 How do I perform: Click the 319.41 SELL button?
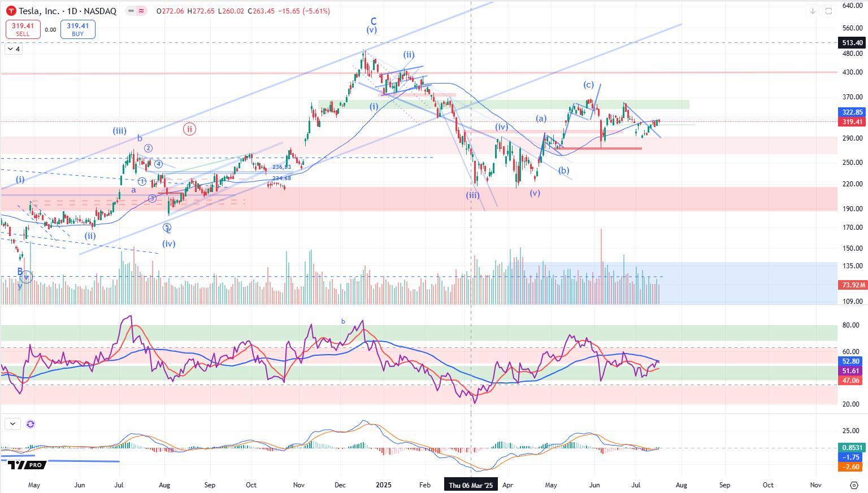[23, 29]
